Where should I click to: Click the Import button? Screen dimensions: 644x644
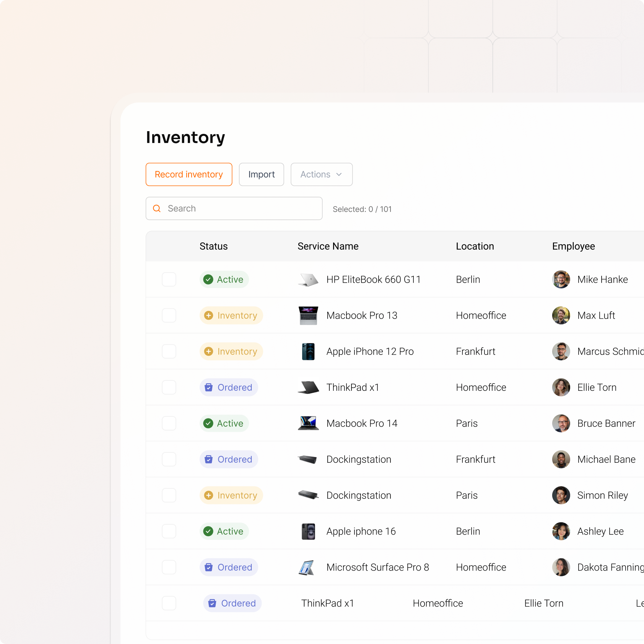click(262, 174)
